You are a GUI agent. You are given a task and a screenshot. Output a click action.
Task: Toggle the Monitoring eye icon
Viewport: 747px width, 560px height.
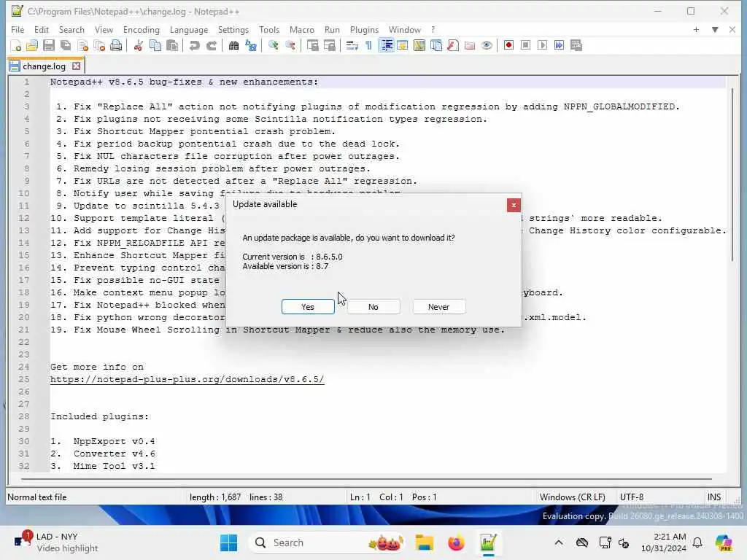[487, 46]
